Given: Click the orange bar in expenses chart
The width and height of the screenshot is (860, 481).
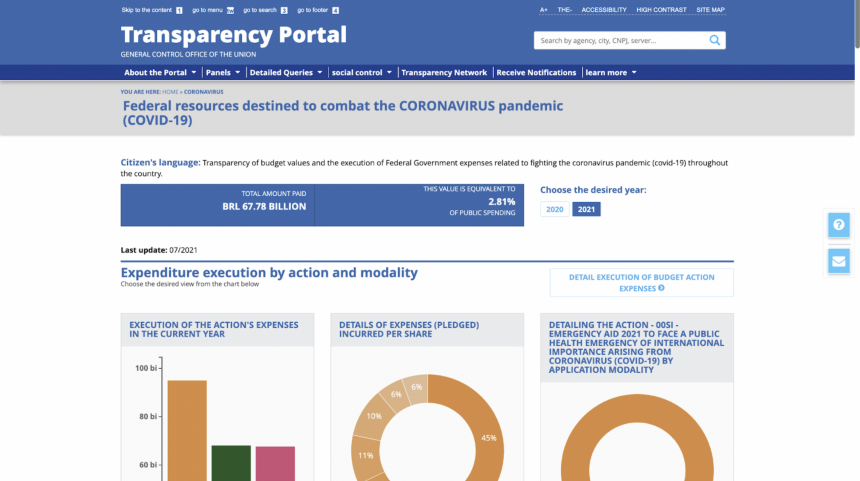Looking at the screenshot, I should pos(187,431).
